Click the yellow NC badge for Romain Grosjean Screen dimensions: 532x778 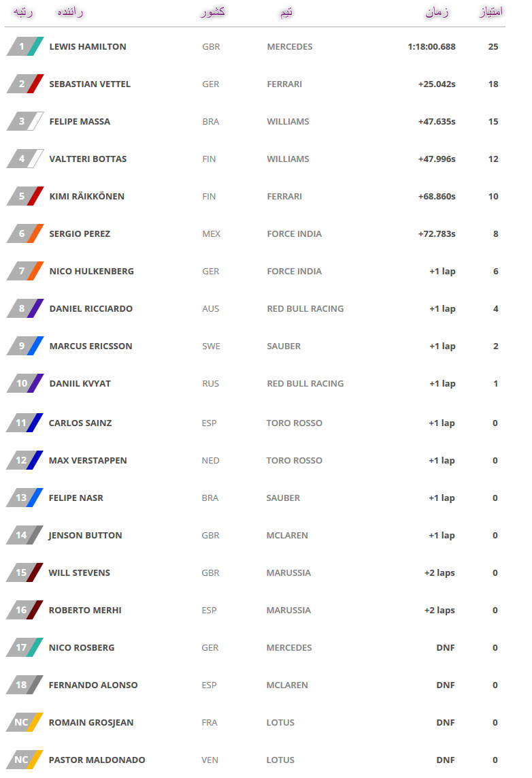point(24,722)
